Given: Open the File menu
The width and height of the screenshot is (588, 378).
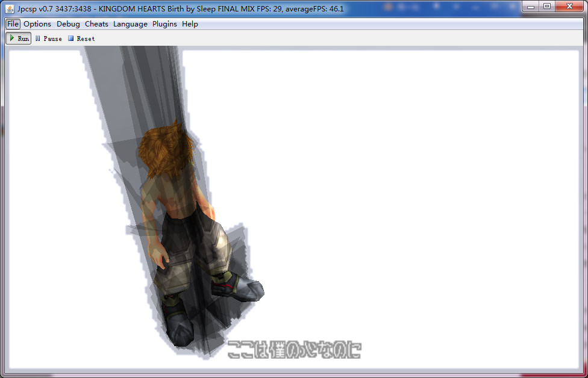Looking at the screenshot, I should click(13, 24).
